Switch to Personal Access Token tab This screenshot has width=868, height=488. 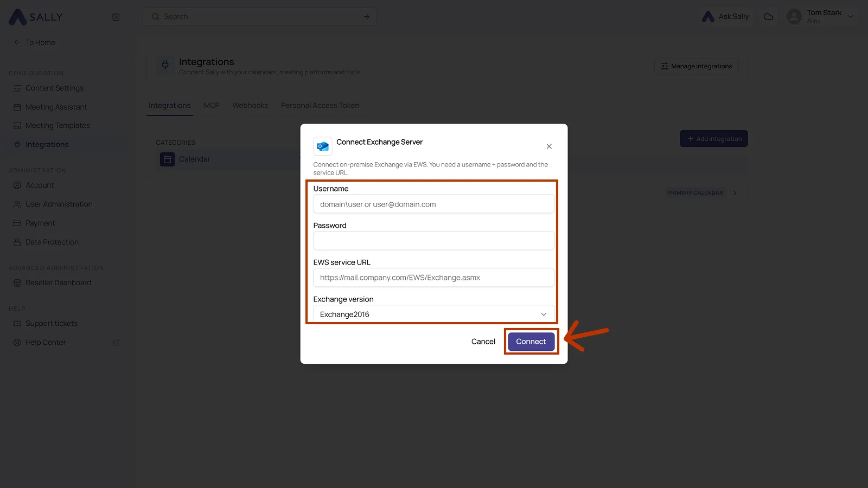click(320, 106)
